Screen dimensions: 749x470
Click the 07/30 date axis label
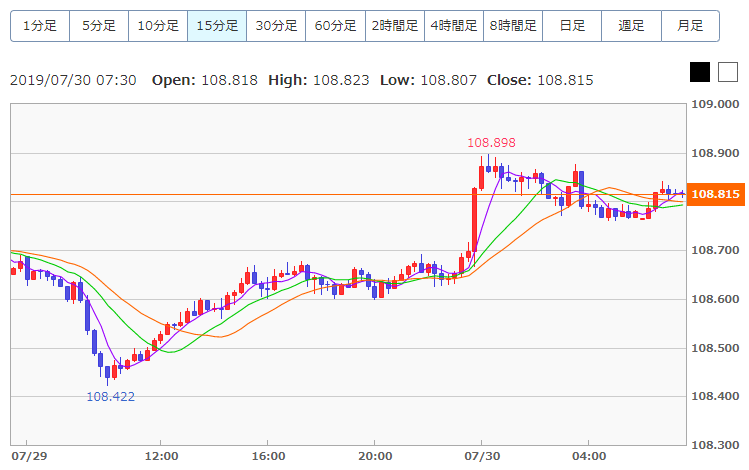pos(482,456)
